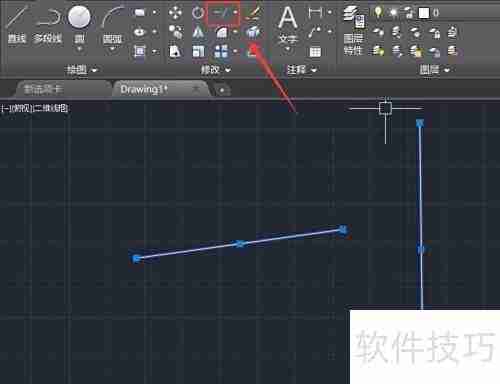This screenshot has height=384, width=500.
Task: Toggle layer 0 freeze sun icon
Action: pyautogui.click(x=394, y=13)
